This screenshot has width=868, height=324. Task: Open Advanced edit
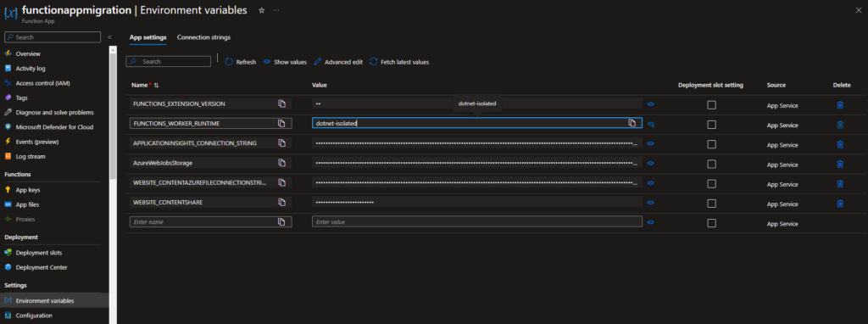pyautogui.click(x=338, y=62)
